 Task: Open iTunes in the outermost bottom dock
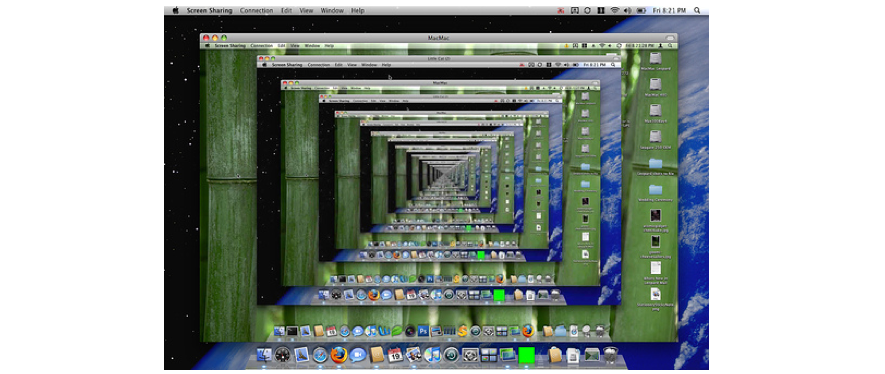(432, 355)
